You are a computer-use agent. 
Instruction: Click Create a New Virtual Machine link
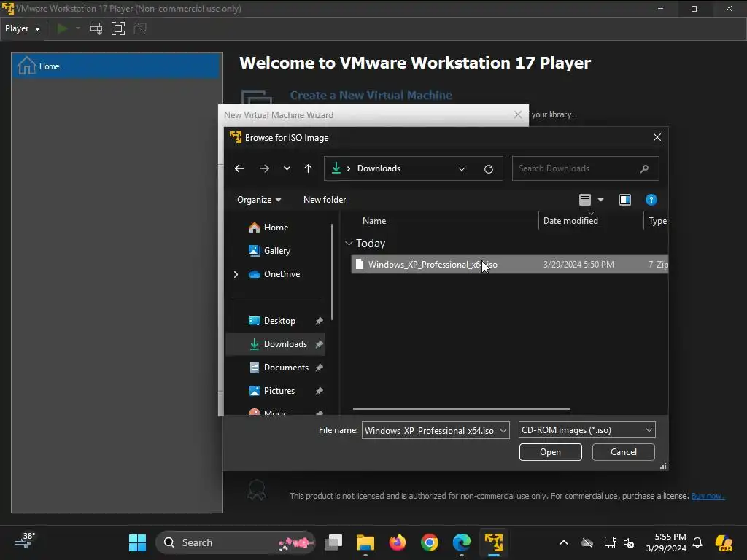coord(371,96)
